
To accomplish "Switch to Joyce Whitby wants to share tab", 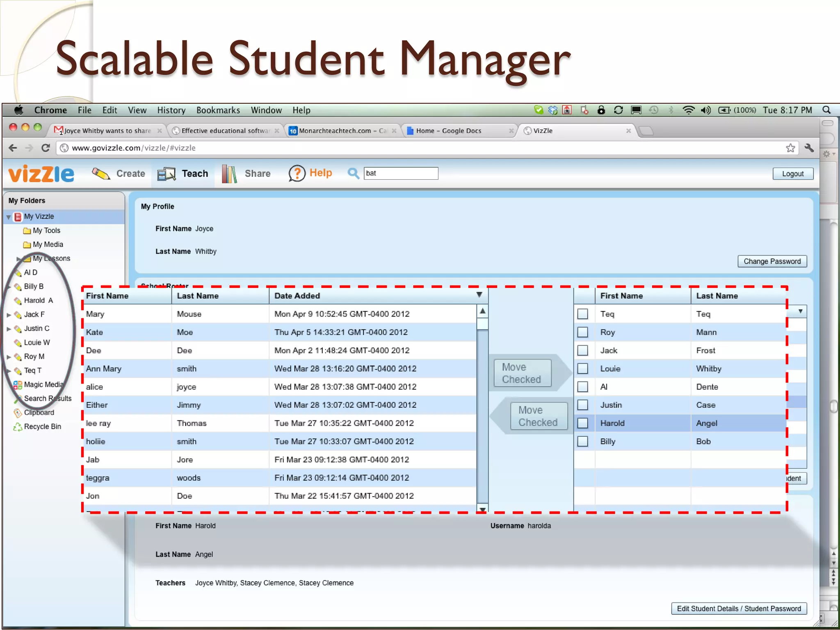I will pos(108,131).
